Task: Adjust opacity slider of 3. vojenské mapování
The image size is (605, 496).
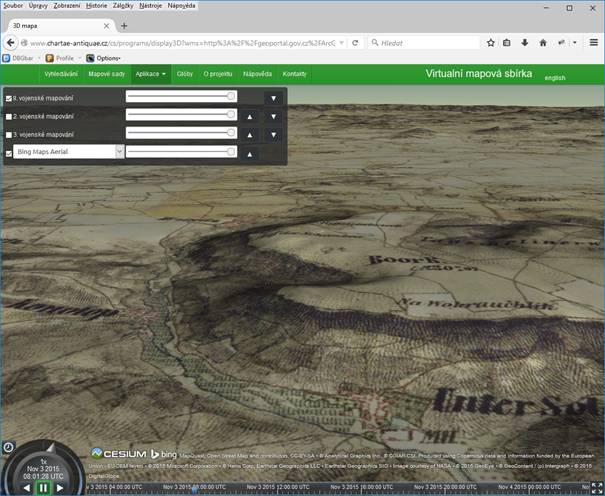Action: (x=181, y=133)
